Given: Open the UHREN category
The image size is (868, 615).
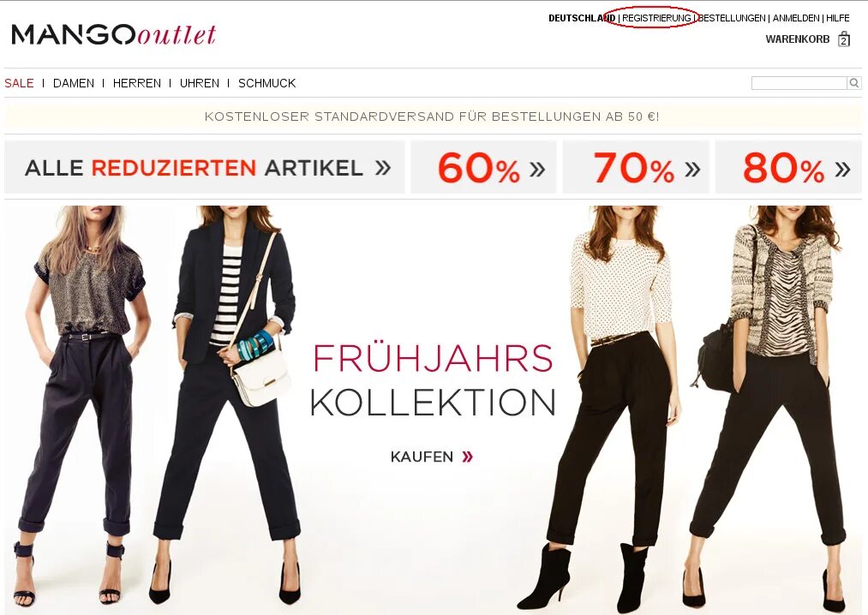Looking at the screenshot, I should 200,83.
